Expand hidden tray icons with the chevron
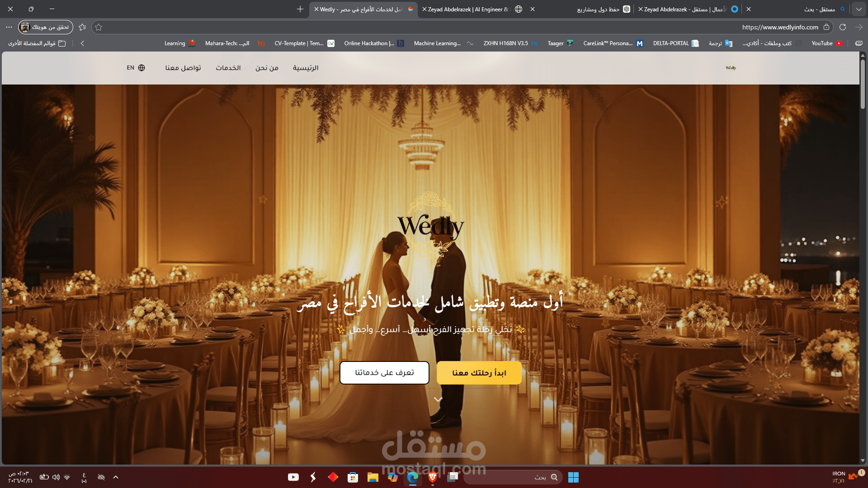 116,477
